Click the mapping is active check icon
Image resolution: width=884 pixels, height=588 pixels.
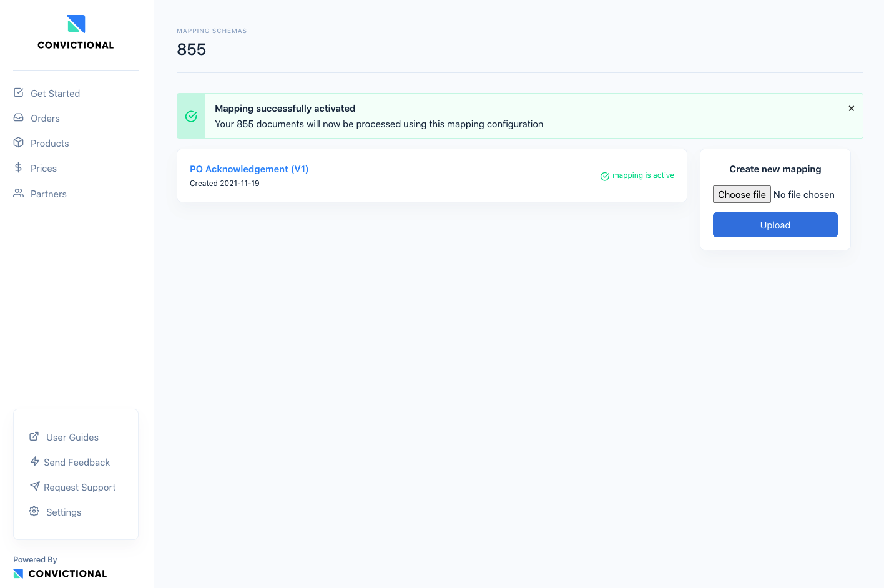tap(604, 176)
